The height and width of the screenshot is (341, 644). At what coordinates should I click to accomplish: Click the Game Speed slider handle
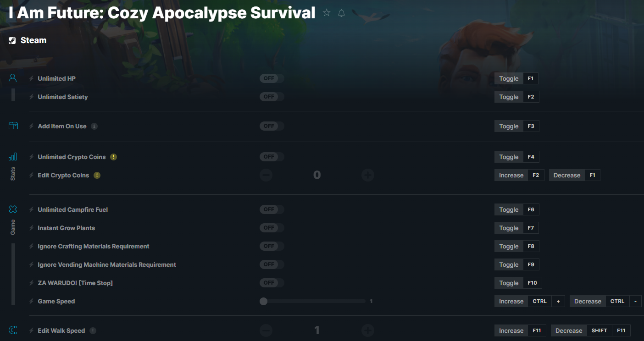[x=263, y=301]
